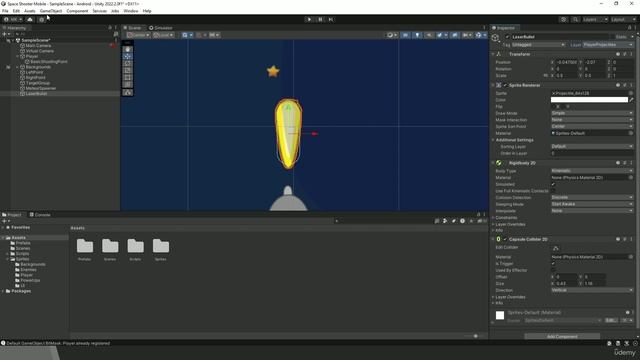Switch to the Console tab
640x360 pixels.
coord(40,215)
